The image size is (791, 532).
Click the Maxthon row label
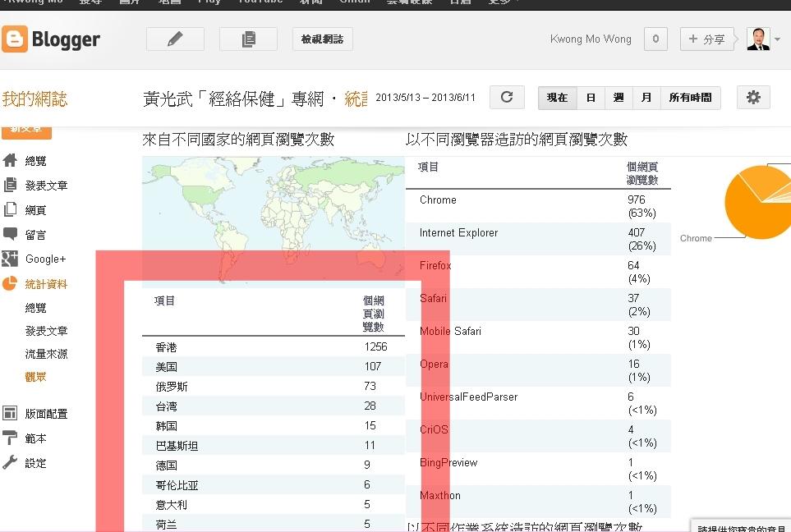(x=440, y=495)
